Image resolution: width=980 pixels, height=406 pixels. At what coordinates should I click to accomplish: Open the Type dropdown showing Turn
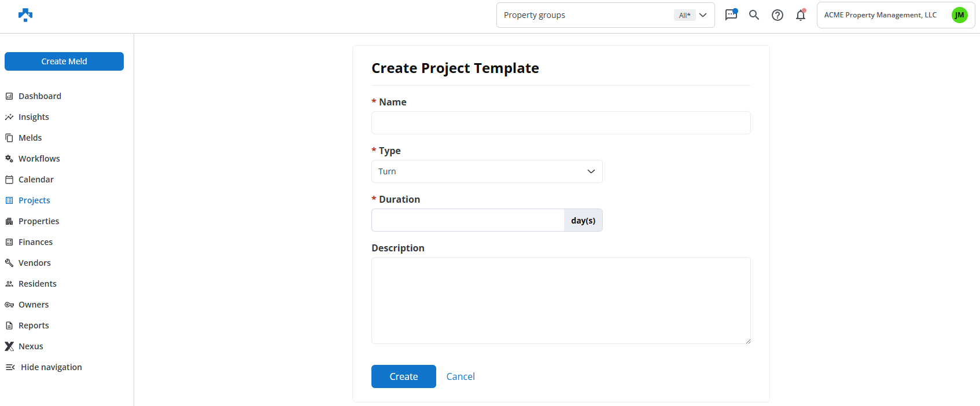pos(487,171)
